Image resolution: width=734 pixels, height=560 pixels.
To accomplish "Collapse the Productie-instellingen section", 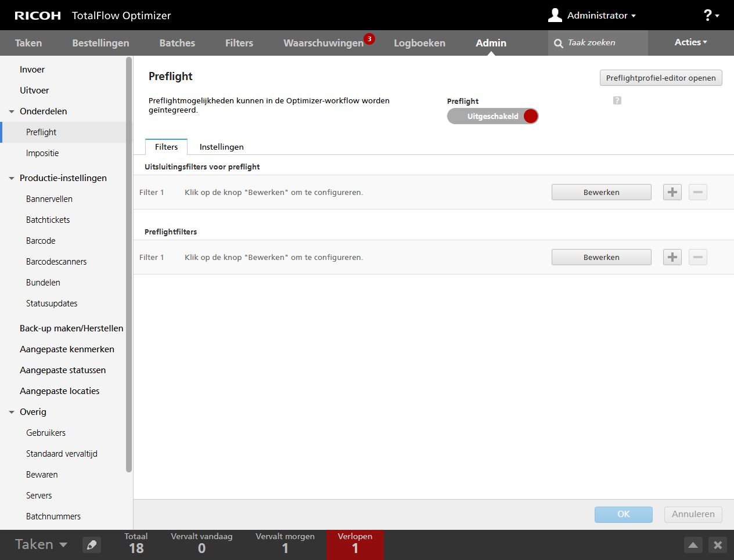I will tap(12, 178).
